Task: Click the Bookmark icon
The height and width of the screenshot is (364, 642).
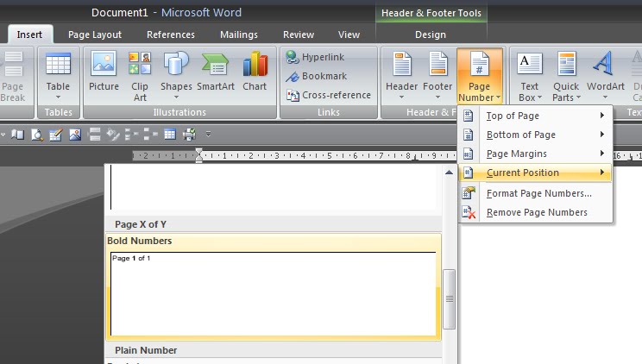Action: click(x=293, y=76)
